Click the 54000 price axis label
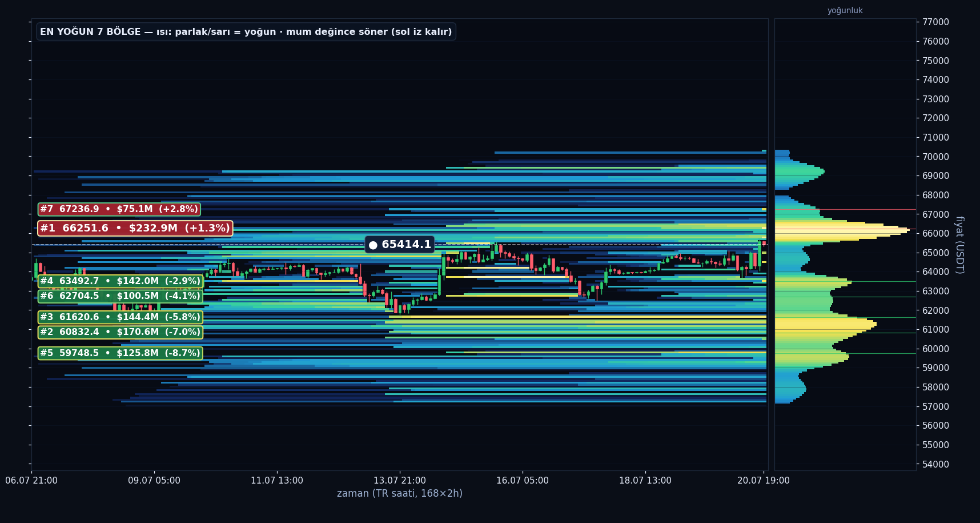Viewport: 980px width, 523px height. [x=935, y=464]
